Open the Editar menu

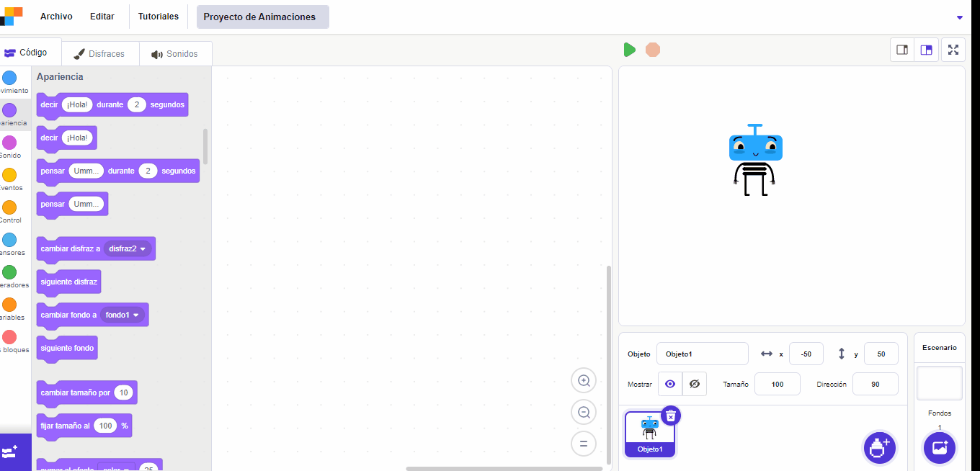(102, 17)
